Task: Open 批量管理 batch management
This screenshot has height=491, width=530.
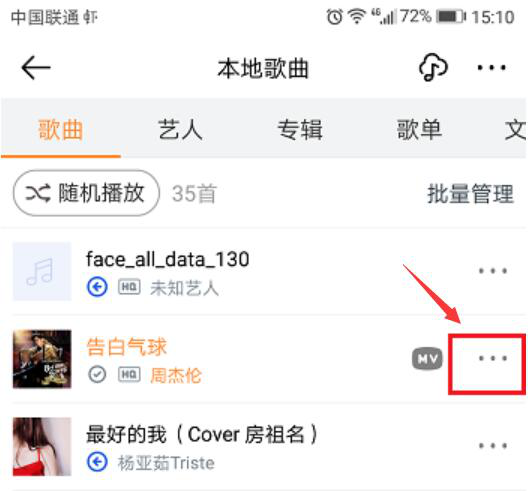Action: 471,194
